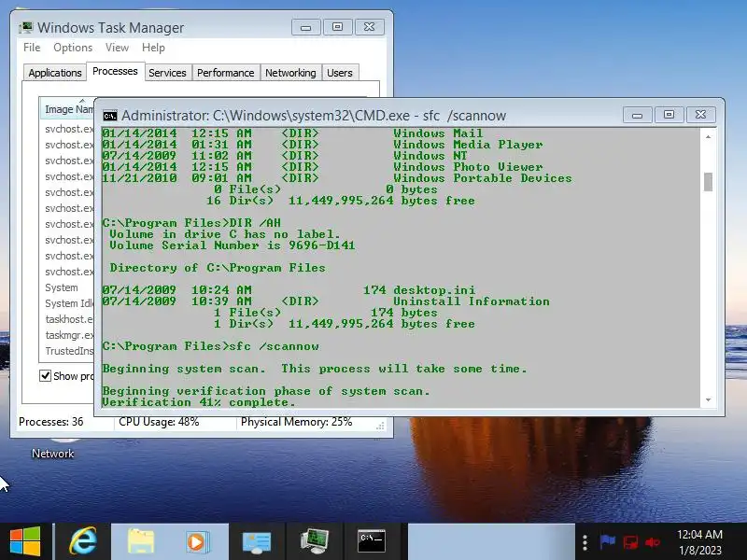Image resolution: width=747 pixels, height=560 pixels.
Task: Open Windows Media Player taskbar icon
Action: (x=197, y=541)
